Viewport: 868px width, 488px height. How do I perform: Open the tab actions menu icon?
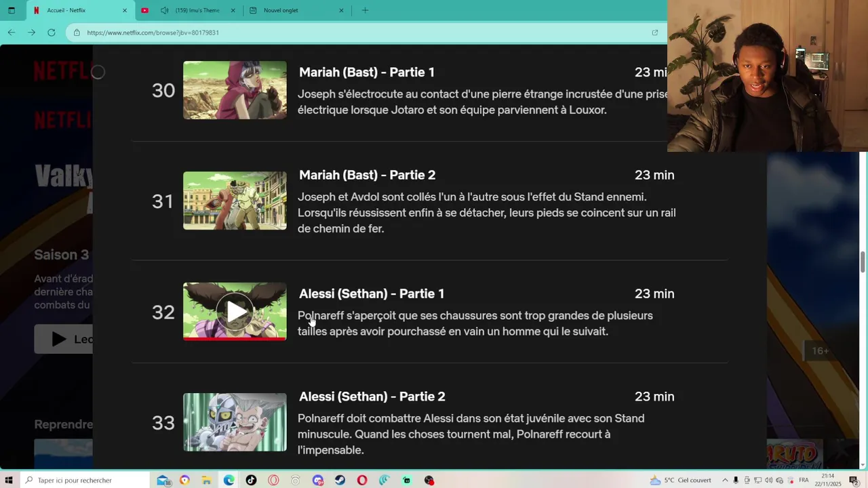(11, 10)
